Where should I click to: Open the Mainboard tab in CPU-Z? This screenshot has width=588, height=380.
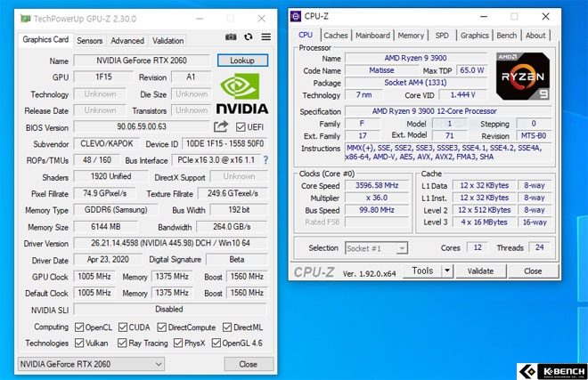pos(372,36)
